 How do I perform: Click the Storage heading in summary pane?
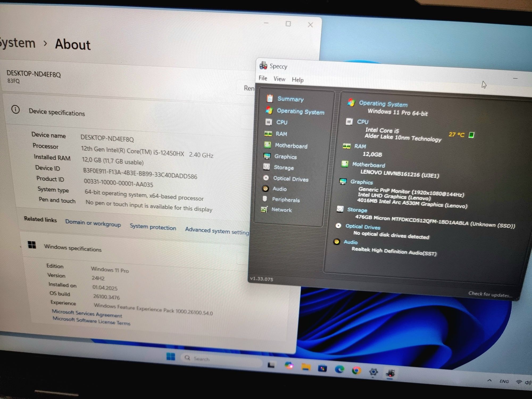click(x=357, y=210)
